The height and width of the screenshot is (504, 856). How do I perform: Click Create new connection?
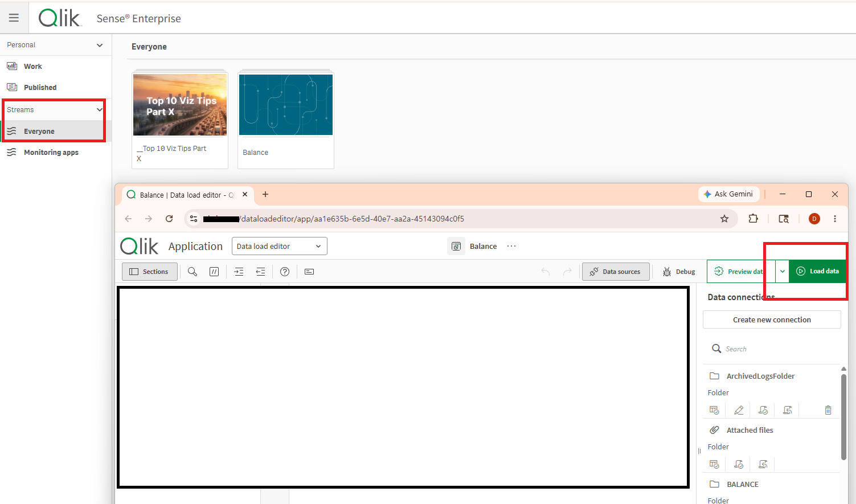[772, 319]
